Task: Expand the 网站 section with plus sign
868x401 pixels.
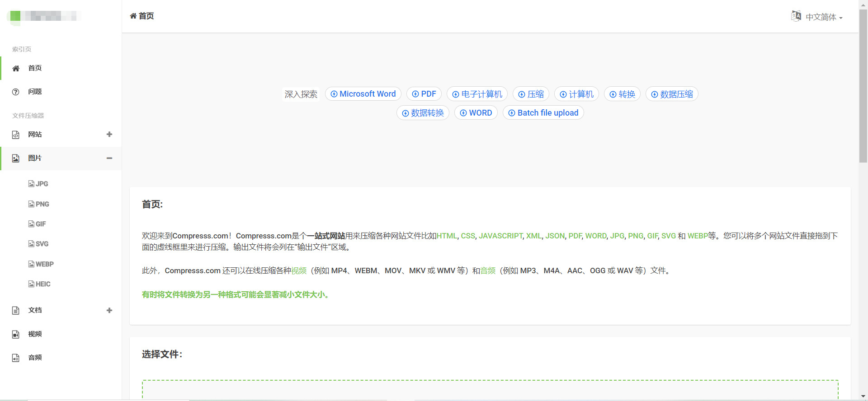Action: pos(109,135)
